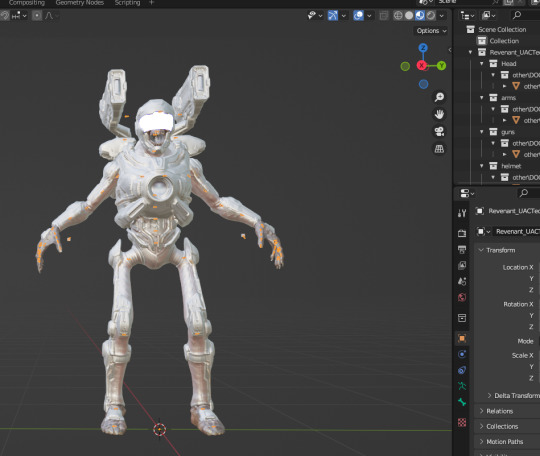Image resolution: width=540 pixels, height=456 pixels.
Task: Open the orange Object properties icon
Action: pos(462,338)
